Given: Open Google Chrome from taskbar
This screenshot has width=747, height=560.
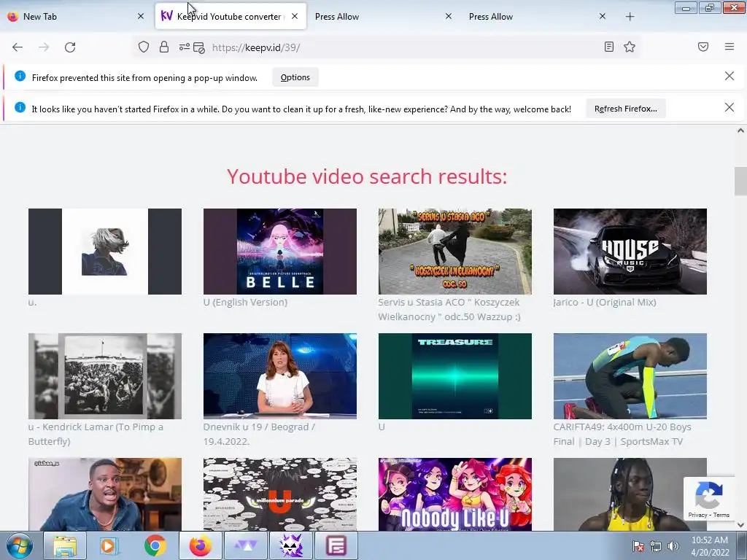Looking at the screenshot, I should (155, 545).
